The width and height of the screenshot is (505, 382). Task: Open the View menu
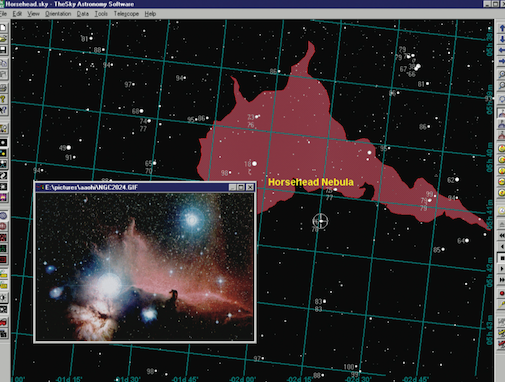click(33, 14)
